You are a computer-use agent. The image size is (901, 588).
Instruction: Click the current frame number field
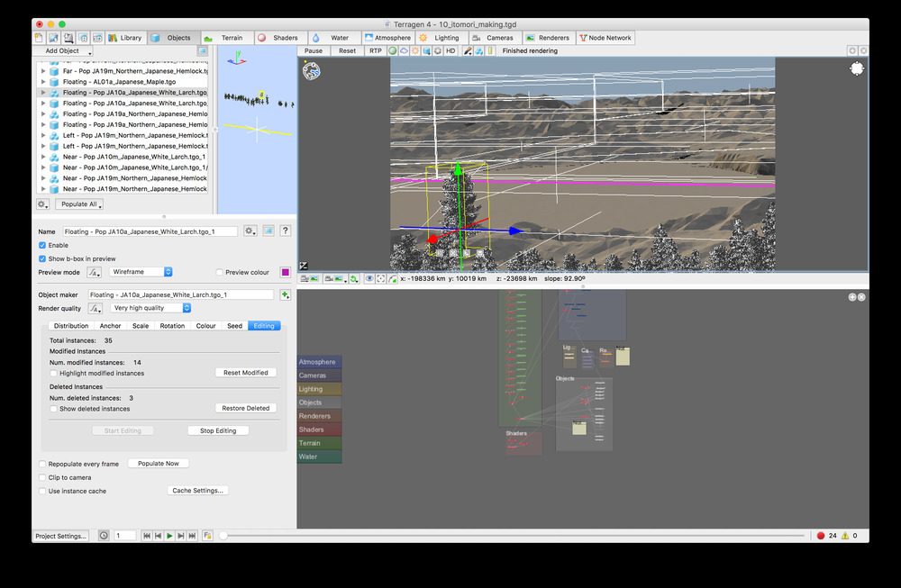click(x=125, y=536)
